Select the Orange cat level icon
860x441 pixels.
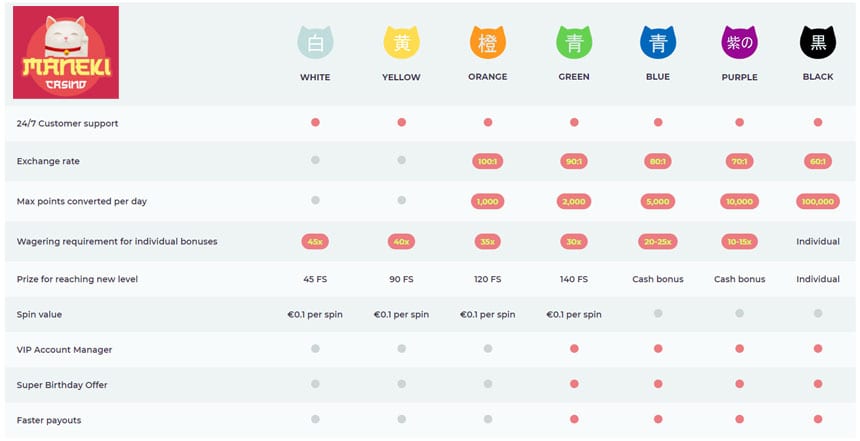(487, 42)
